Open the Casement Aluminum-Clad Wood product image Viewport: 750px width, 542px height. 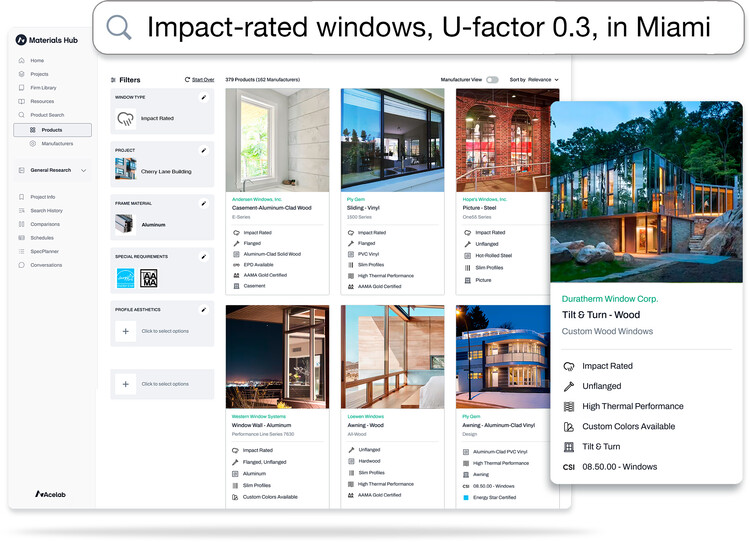pos(277,140)
